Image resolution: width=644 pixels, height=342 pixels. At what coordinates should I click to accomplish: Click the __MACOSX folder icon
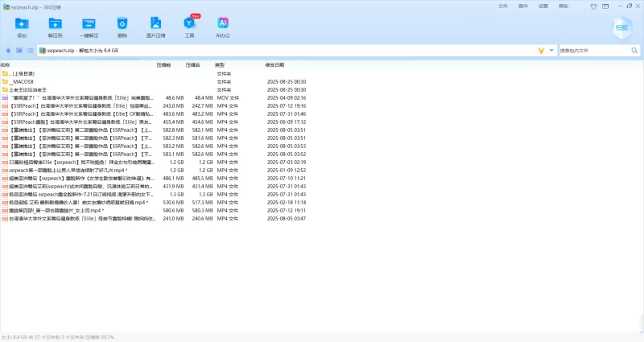click(5, 82)
